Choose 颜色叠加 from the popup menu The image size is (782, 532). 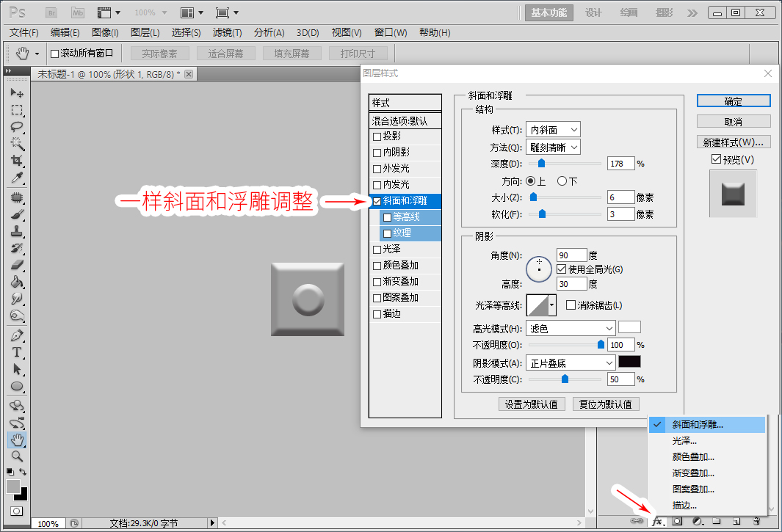point(692,456)
